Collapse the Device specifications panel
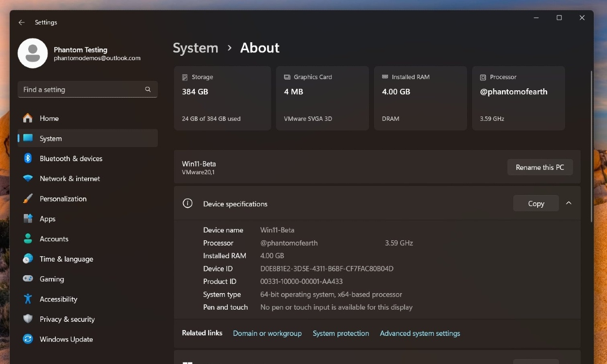 tap(569, 203)
